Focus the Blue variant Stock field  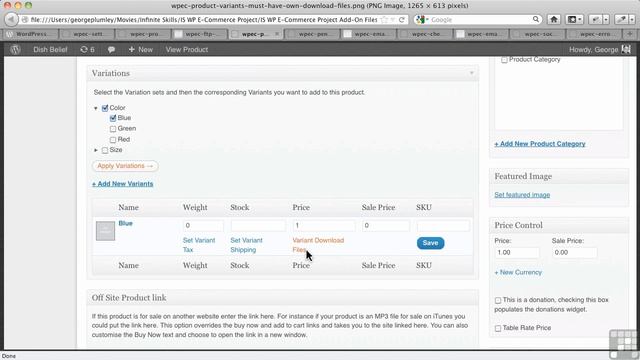pyautogui.click(x=258, y=225)
